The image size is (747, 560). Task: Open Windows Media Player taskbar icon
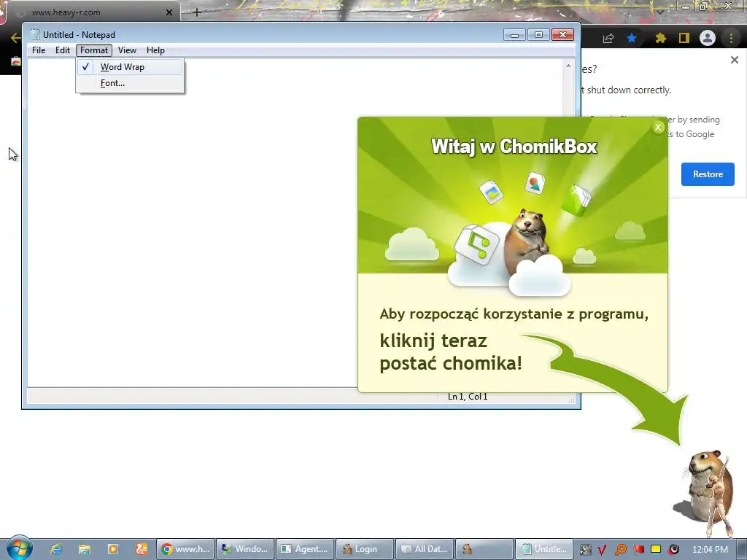[x=113, y=549]
